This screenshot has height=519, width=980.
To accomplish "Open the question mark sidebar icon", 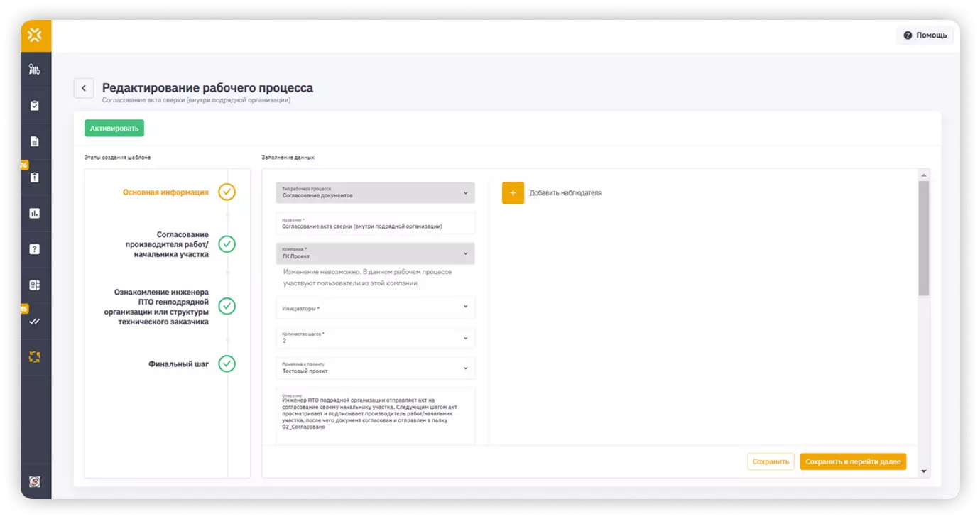I will (x=35, y=249).
